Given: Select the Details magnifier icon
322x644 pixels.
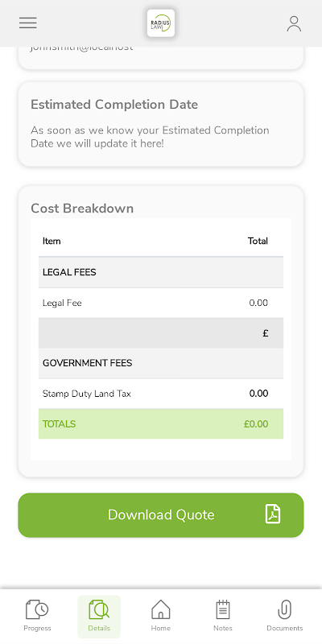Looking at the screenshot, I should (x=99, y=609).
